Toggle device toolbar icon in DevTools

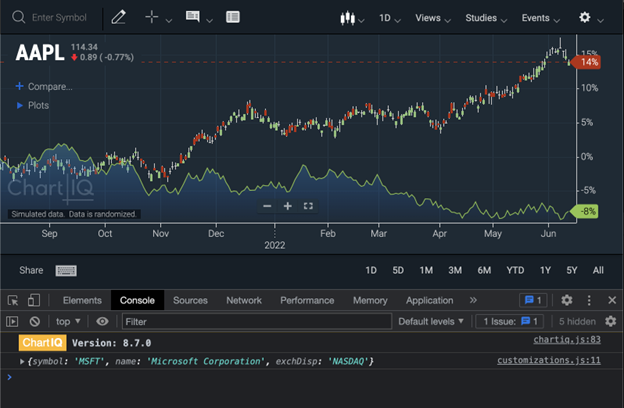pos(34,300)
